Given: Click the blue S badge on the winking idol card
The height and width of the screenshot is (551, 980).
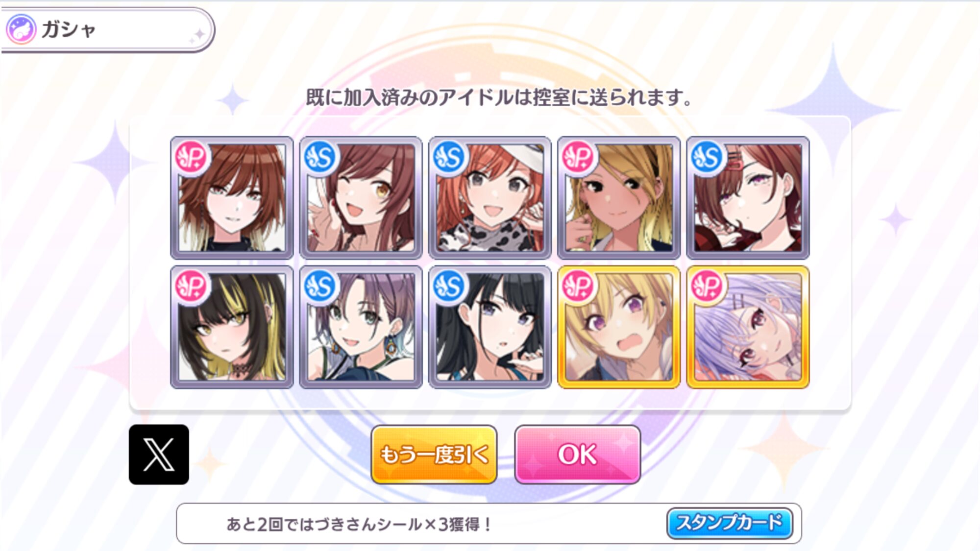Looking at the screenshot, I should click(x=320, y=157).
